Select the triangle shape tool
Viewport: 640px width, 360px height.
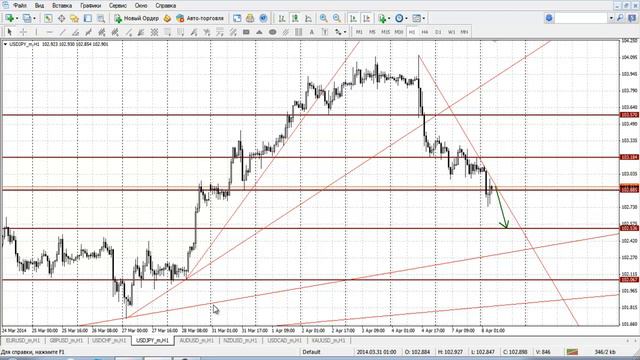(x=259, y=32)
